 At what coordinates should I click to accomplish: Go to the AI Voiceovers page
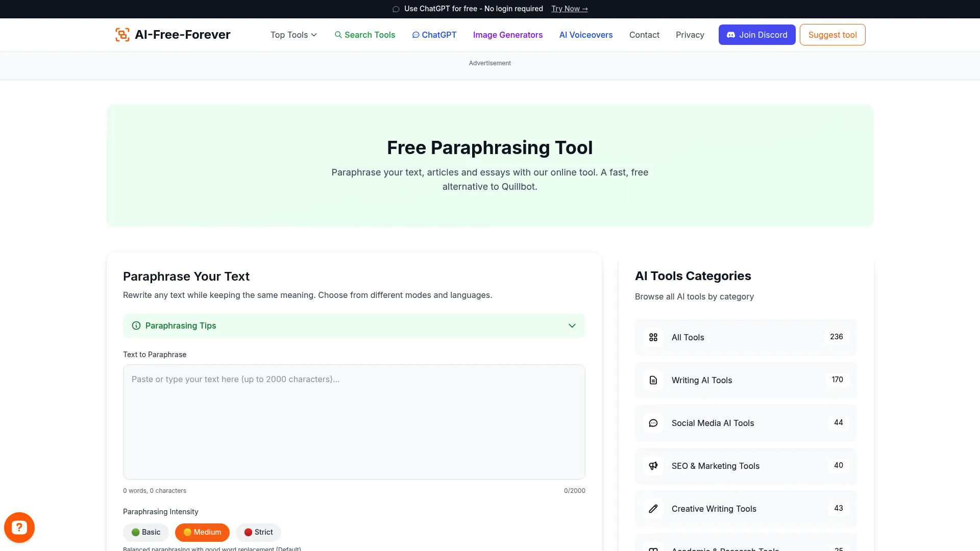pos(585,35)
